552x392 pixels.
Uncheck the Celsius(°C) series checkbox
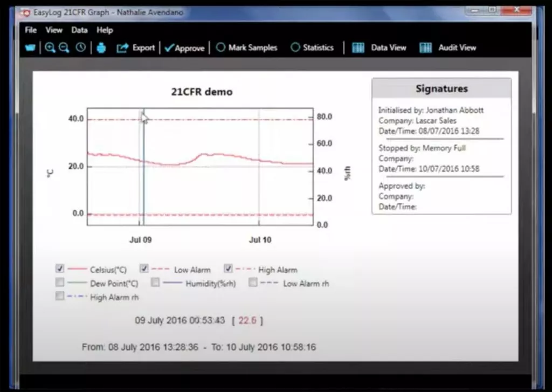pos(59,268)
